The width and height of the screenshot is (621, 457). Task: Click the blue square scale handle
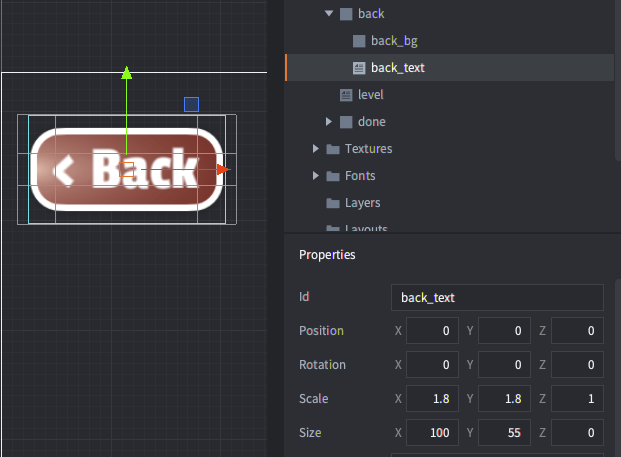[192, 104]
